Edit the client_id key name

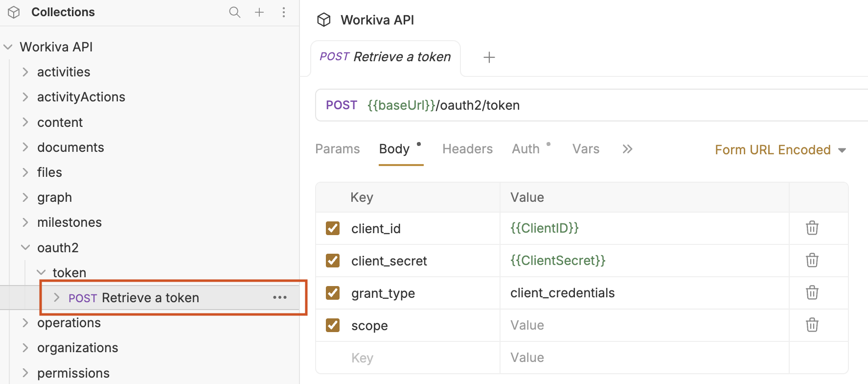click(x=376, y=229)
